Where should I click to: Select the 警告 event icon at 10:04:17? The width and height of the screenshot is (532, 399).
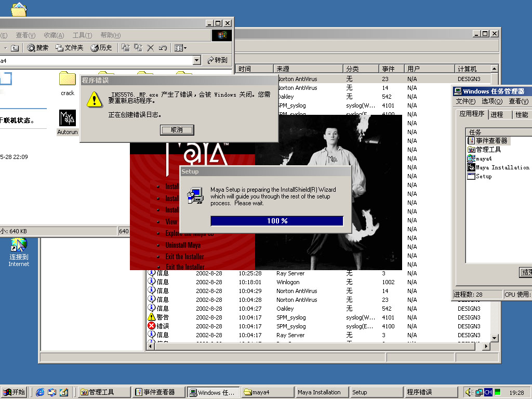(151, 317)
